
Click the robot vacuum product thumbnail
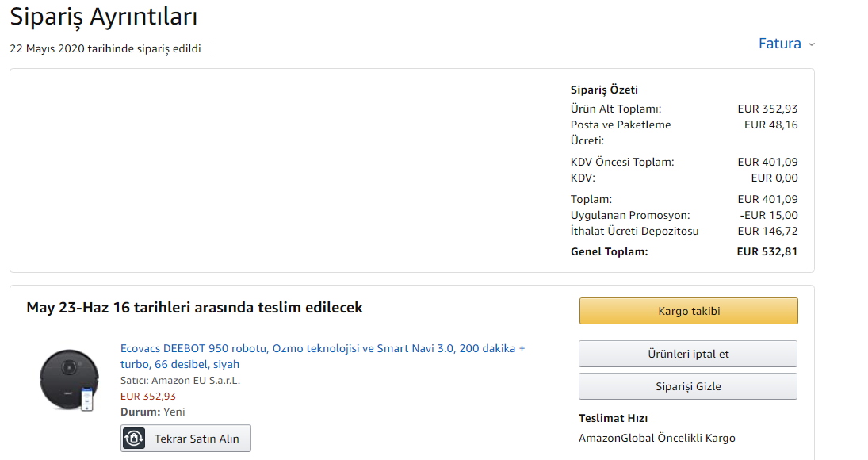point(69,380)
